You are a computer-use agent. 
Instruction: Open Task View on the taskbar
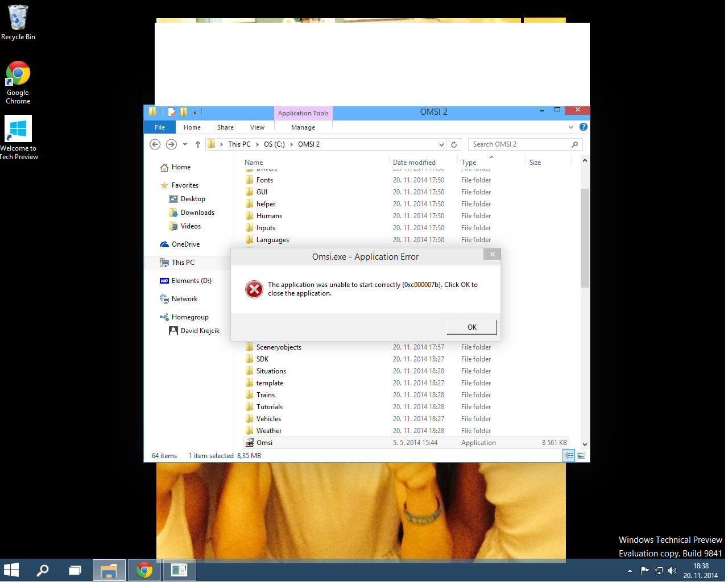75,570
